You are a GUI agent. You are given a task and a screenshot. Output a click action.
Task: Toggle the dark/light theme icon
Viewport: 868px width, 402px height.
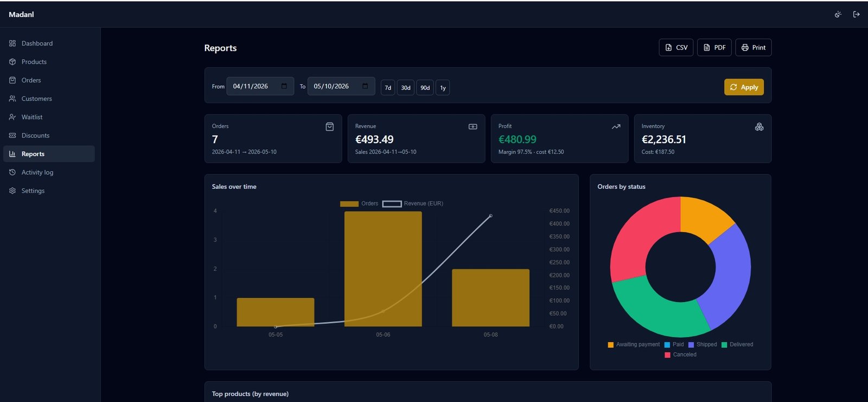(838, 15)
